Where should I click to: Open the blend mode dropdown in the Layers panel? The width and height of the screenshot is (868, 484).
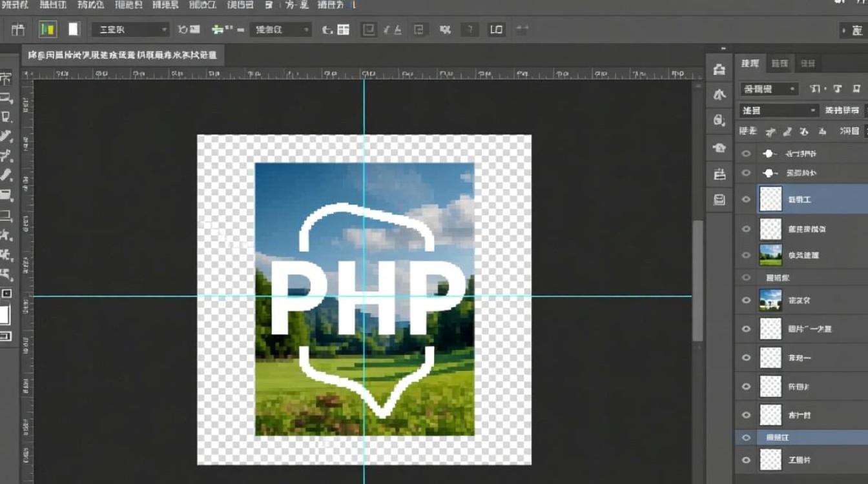click(x=778, y=110)
